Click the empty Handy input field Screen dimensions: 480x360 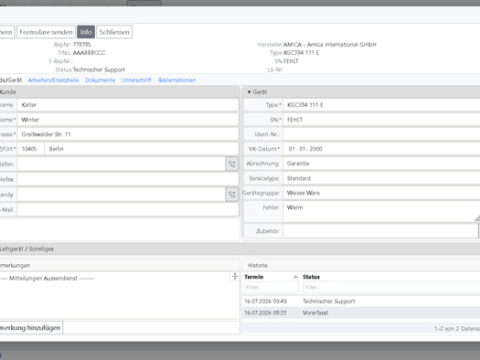(121, 194)
